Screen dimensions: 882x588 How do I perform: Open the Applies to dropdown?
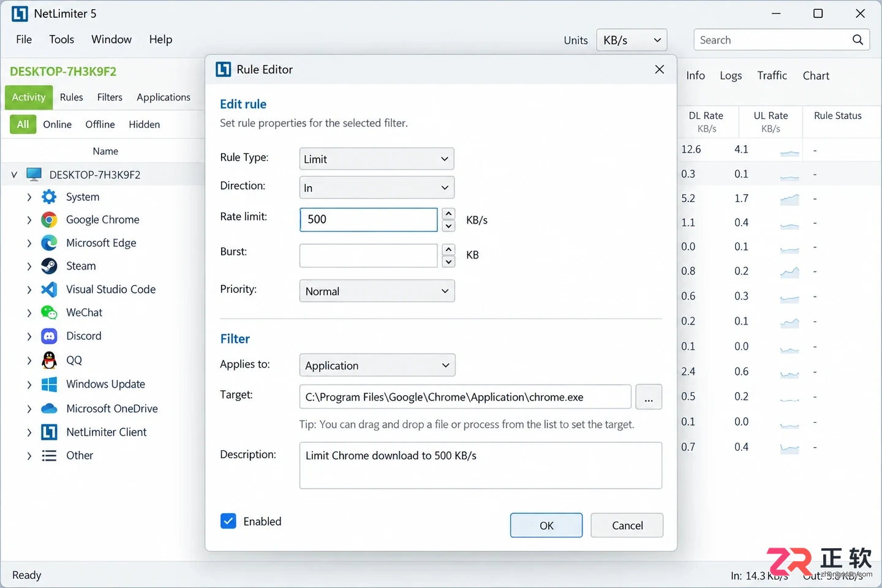(377, 365)
